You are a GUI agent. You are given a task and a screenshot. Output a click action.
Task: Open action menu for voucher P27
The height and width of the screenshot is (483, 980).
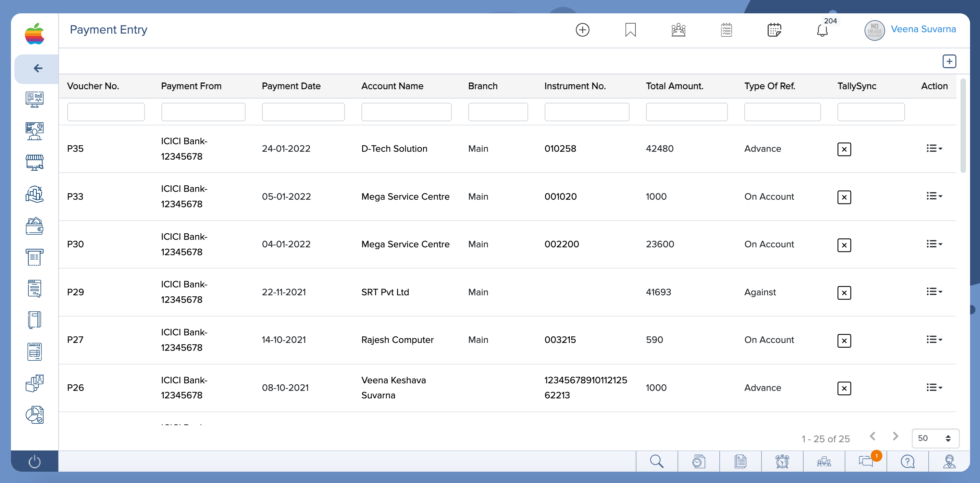coord(934,339)
